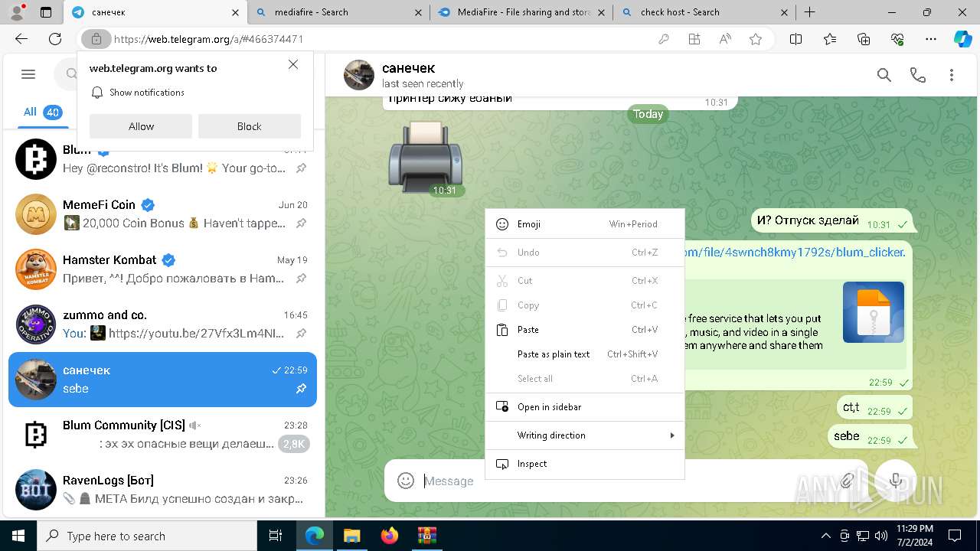This screenshot has width=980, height=551.
Task: Search within the current chat
Action: click(x=884, y=75)
